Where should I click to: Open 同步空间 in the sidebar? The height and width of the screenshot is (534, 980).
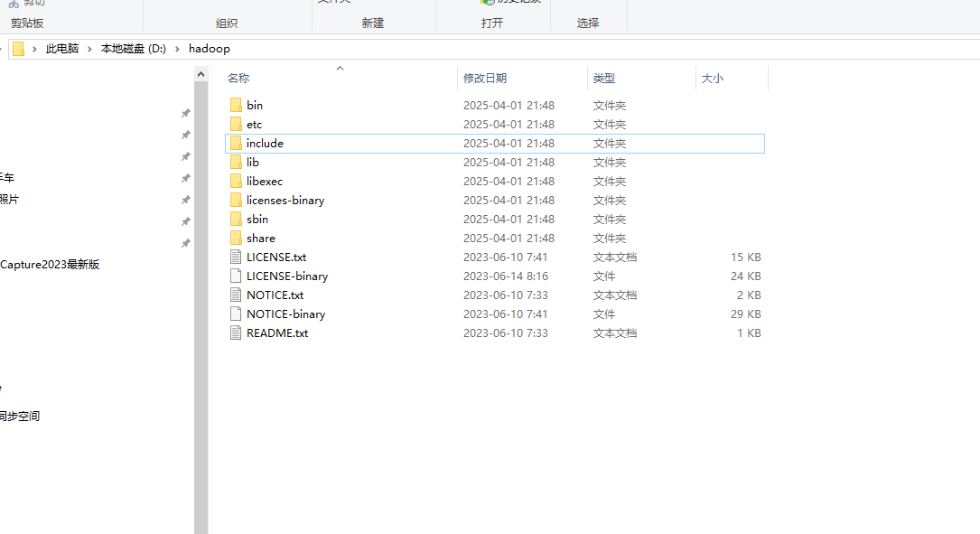click(x=20, y=416)
